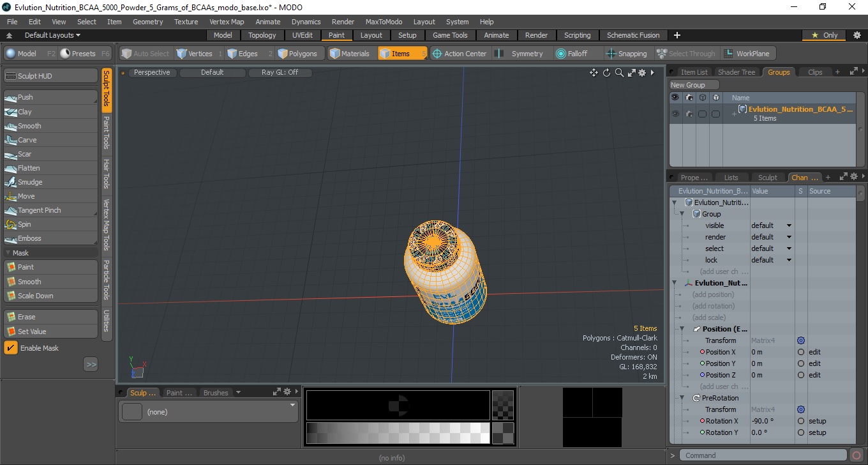868x465 pixels.
Task: Click the grayscale gradient value strip
Action: point(398,433)
